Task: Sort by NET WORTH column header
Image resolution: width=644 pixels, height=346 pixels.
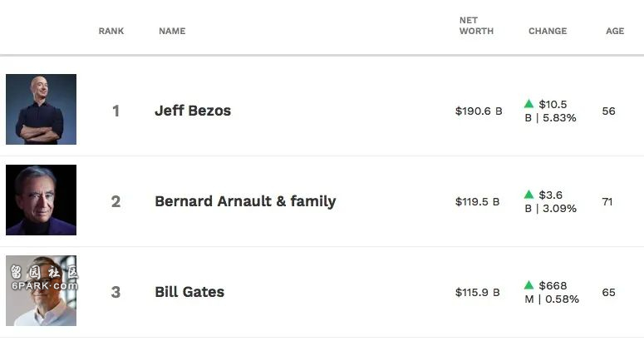Action: click(x=476, y=26)
